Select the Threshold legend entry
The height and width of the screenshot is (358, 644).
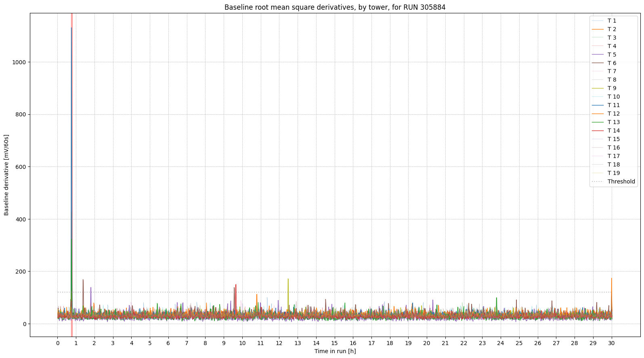(621, 181)
